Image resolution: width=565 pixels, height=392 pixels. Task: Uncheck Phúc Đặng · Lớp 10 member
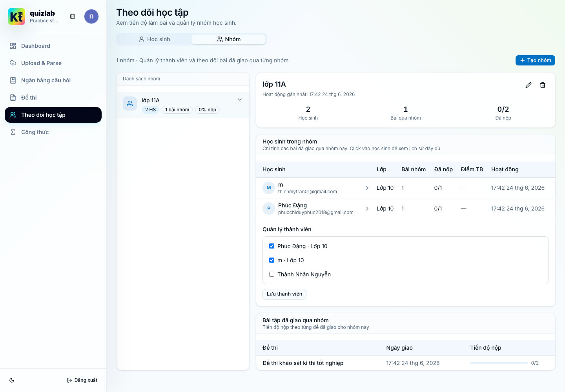coord(272,246)
